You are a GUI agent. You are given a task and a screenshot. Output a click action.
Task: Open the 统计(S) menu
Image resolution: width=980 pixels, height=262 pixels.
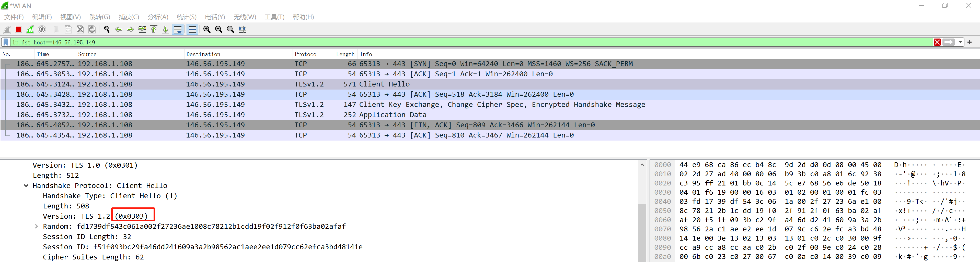click(x=186, y=17)
